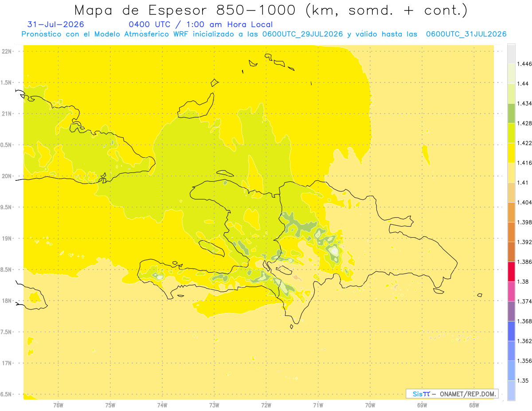Image resolution: width=532 pixels, height=411 pixels.
Task: Click the longitude label '70W'
Action: [370, 405]
